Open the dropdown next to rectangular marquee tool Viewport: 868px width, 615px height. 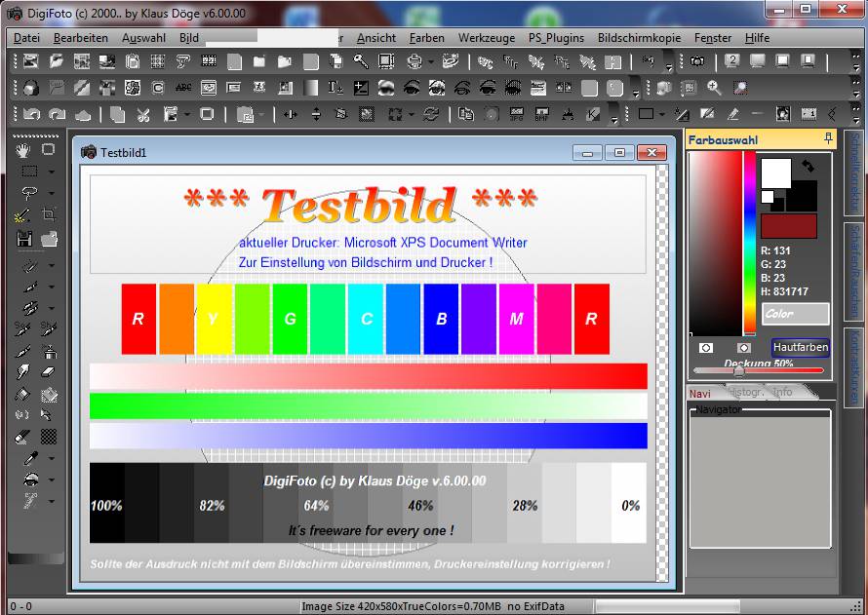[x=51, y=172]
